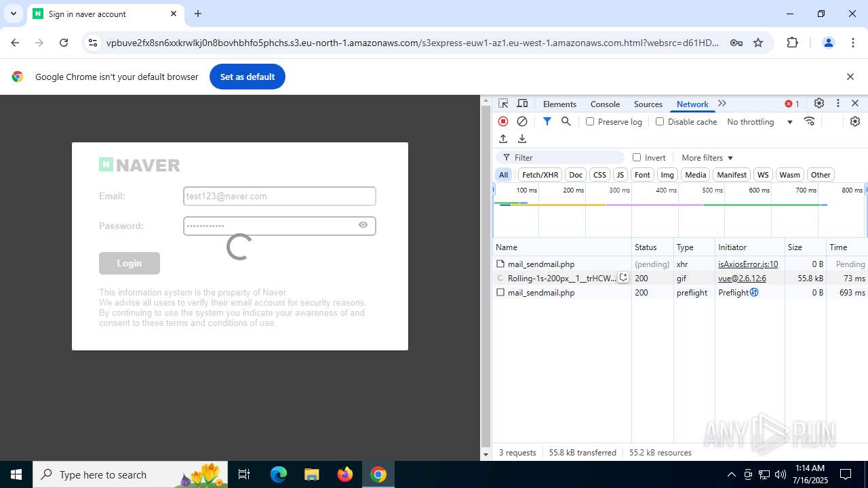Viewport: 868px width, 488px height.
Task: Toggle the network filter funnel icon
Action: (547, 121)
